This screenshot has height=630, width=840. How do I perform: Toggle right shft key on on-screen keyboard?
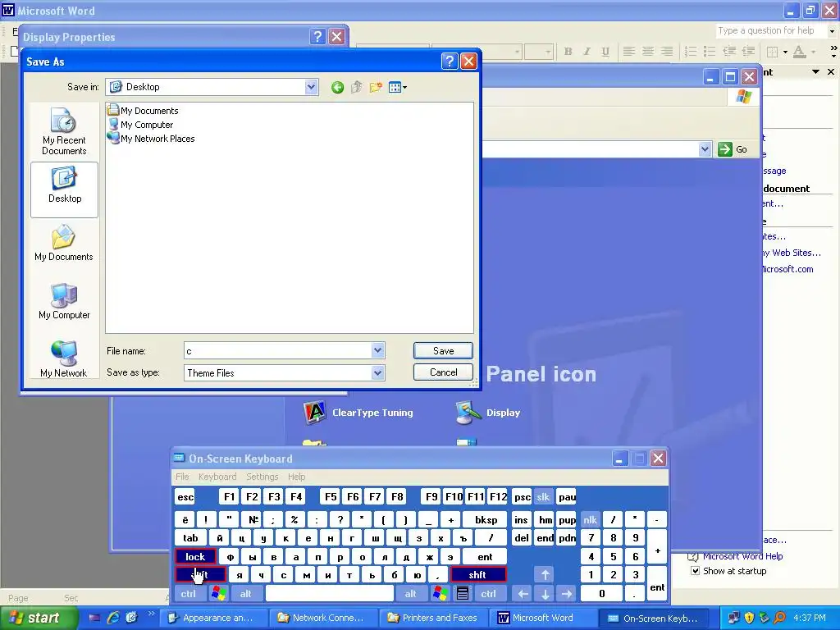pos(478,575)
